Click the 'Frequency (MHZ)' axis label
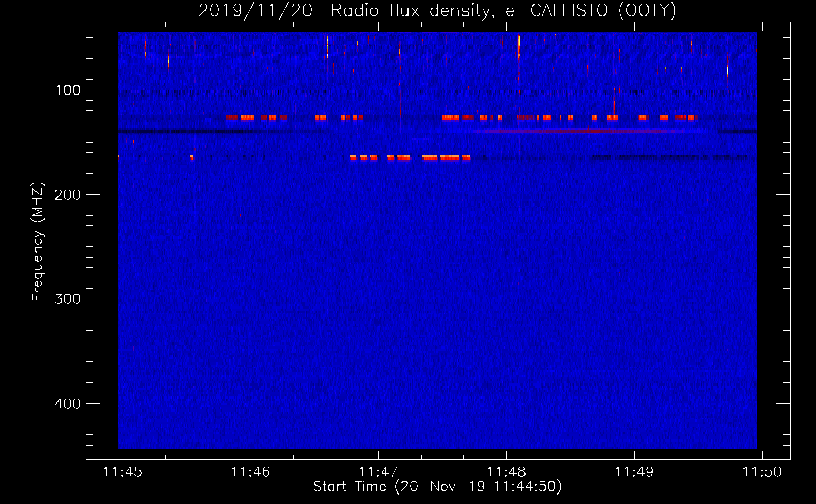 tap(38, 242)
